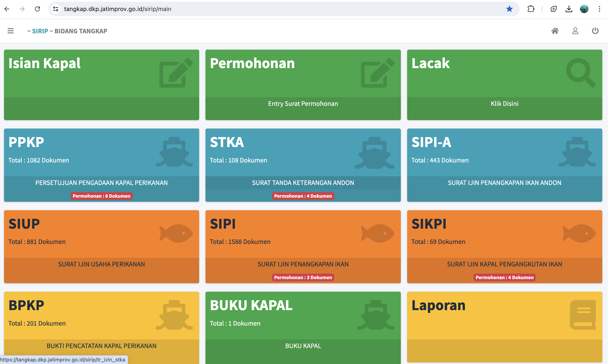
Task: Click the SIRIP brand title
Action: [x=40, y=31]
